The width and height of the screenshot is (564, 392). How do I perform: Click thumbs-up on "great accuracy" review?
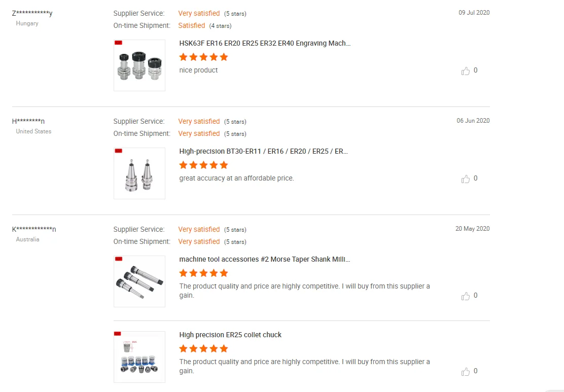(x=466, y=179)
